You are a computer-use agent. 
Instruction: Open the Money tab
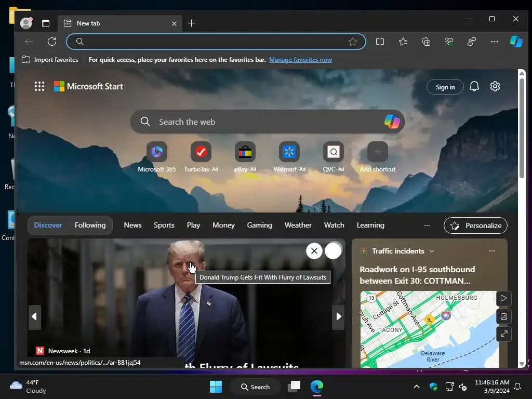223,225
